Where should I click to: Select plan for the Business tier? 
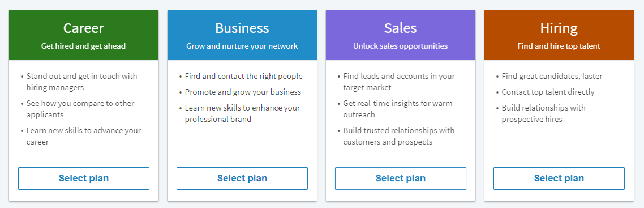click(242, 179)
